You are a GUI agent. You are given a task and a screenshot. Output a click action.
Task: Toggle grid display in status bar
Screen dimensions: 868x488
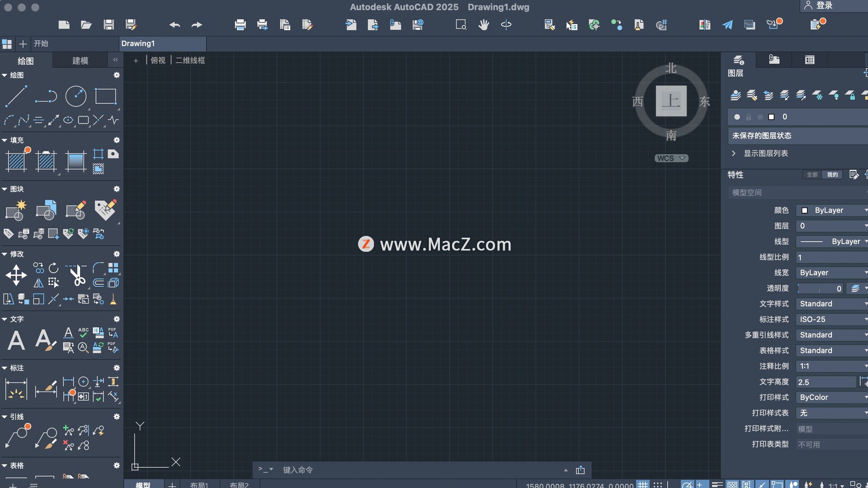642,484
